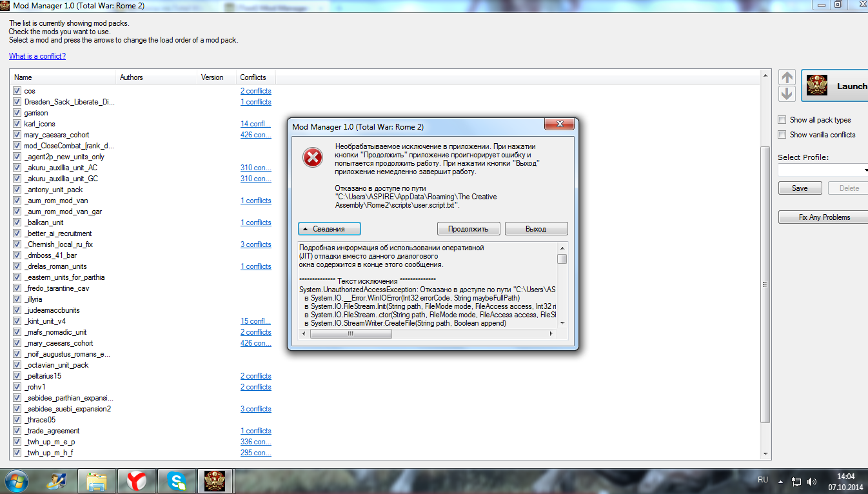Viewport: 868px width, 494px height.
Task: Open conflicts link for _Chernish_local_ru_fix
Action: (x=256, y=244)
